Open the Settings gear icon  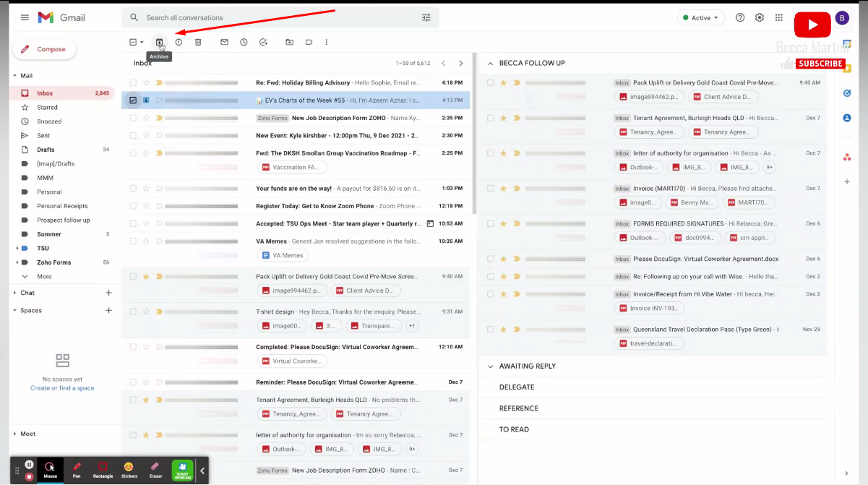click(x=760, y=18)
